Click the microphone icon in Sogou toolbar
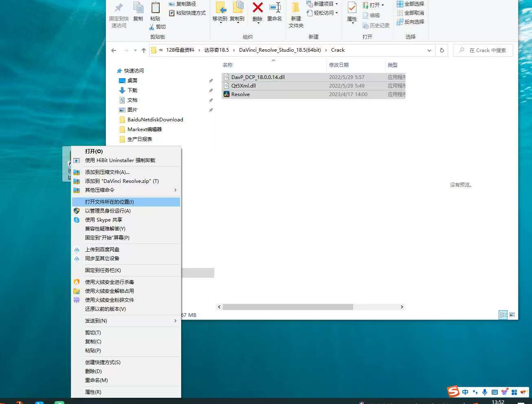 (485, 392)
